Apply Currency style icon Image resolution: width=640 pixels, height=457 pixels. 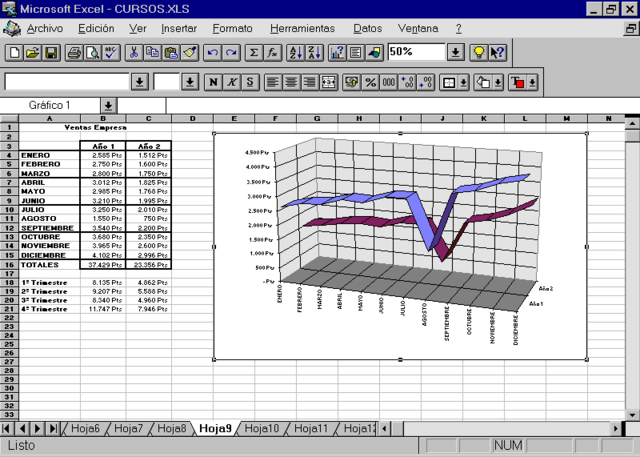[x=351, y=82]
